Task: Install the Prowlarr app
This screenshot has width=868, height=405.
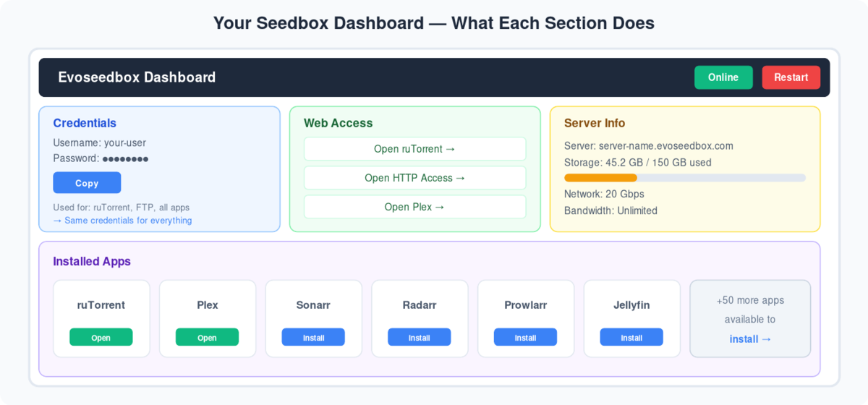Action: pyautogui.click(x=525, y=337)
